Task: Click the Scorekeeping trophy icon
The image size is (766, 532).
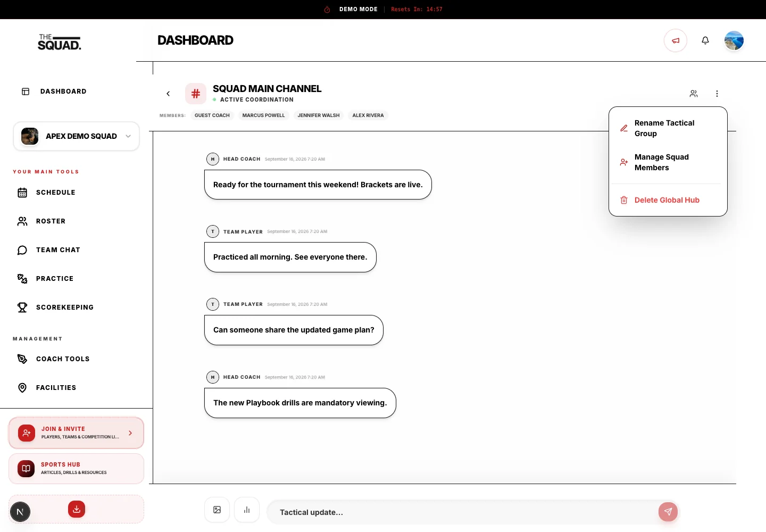Action: coord(22,307)
